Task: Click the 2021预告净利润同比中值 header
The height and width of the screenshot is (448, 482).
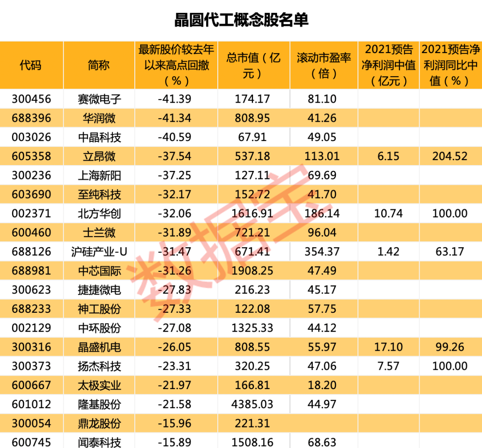Action: pyautogui.click(x=450, y=65)
